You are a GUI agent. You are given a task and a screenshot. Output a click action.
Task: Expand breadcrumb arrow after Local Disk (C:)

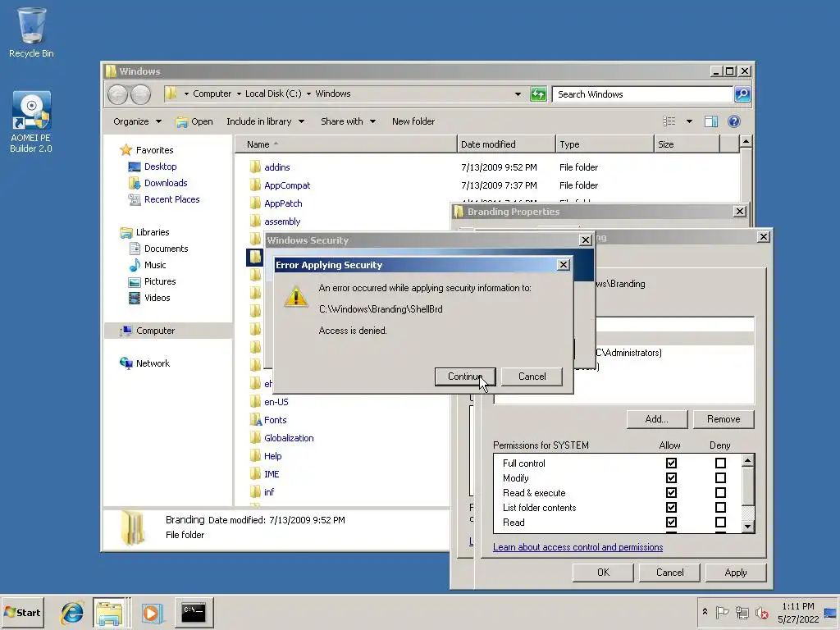coord(308,94)
